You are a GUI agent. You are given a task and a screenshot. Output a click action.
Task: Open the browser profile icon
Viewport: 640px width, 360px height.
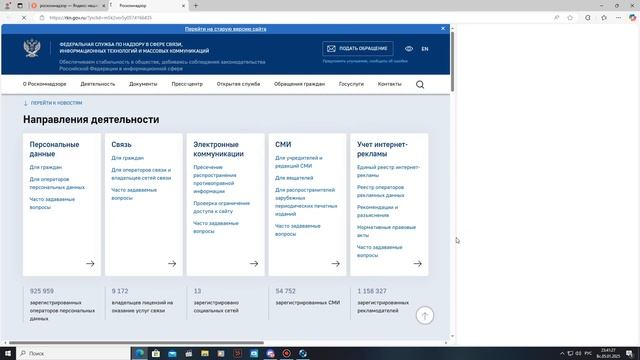point(8,6)
